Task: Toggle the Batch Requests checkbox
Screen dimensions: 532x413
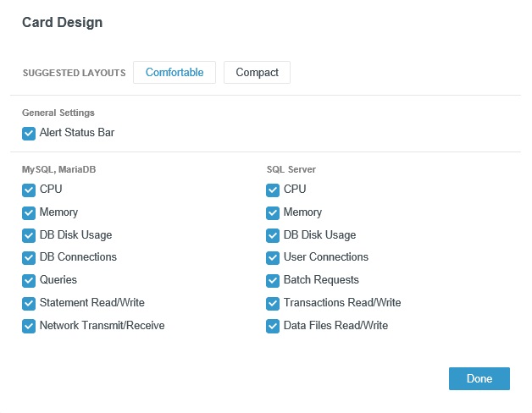Action: [x=273, y=281]
